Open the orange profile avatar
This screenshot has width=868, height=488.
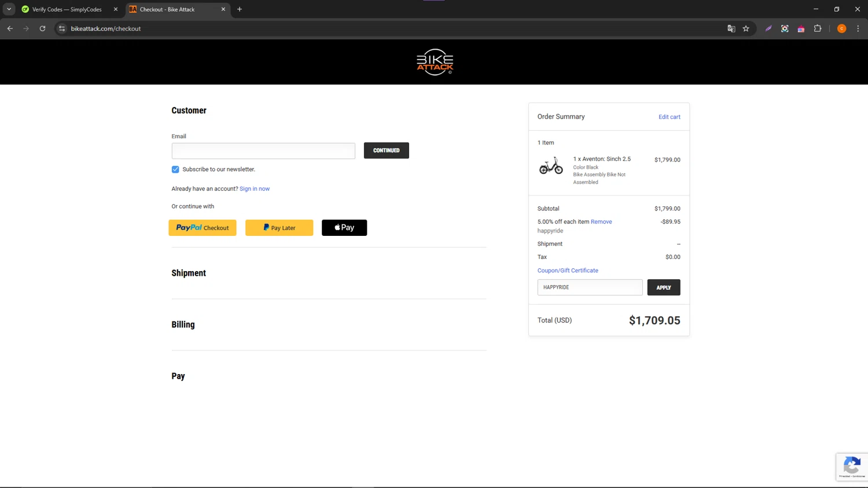pos(841,28)
